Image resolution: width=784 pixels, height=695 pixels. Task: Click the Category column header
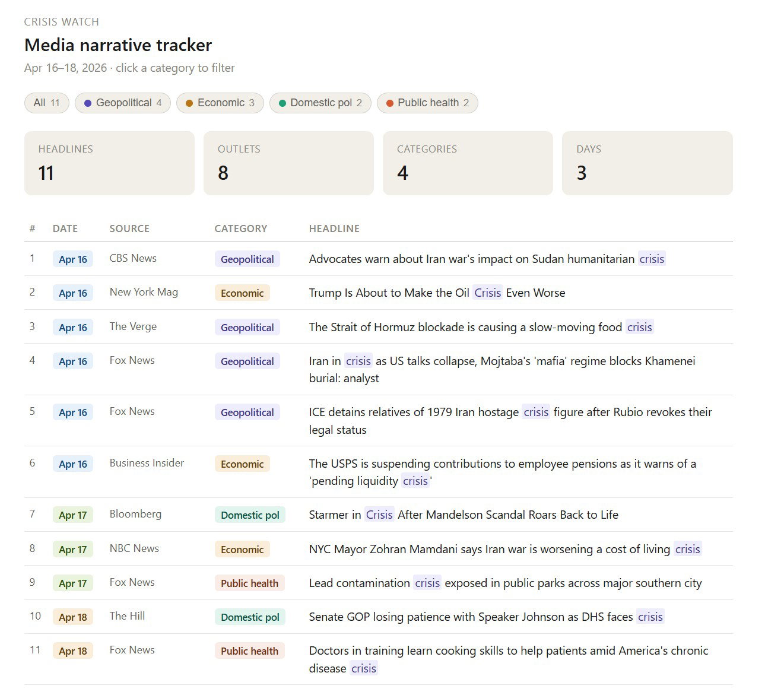click(x=240, y=229)
